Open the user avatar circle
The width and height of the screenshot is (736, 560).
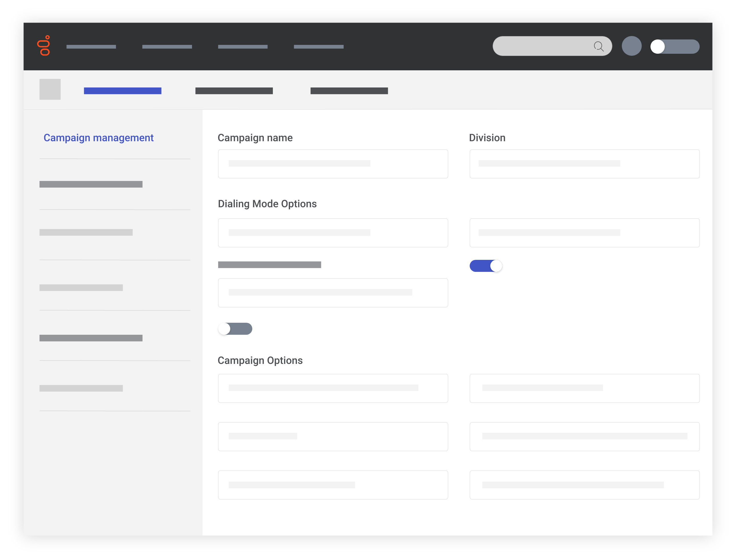[632, 46]
